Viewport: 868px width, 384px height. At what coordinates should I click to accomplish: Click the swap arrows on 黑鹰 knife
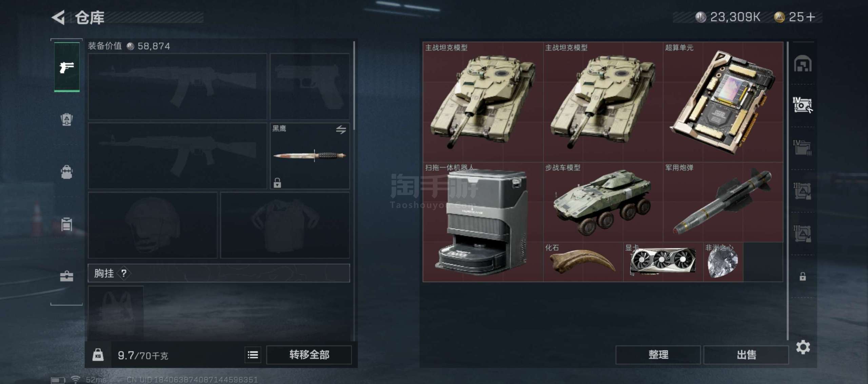[x=341, y=130]
